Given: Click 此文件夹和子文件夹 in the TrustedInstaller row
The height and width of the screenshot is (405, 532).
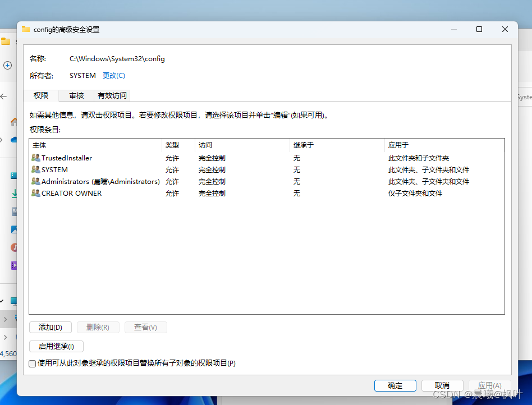Looking at the screenshot, I should tap(418, 158).
